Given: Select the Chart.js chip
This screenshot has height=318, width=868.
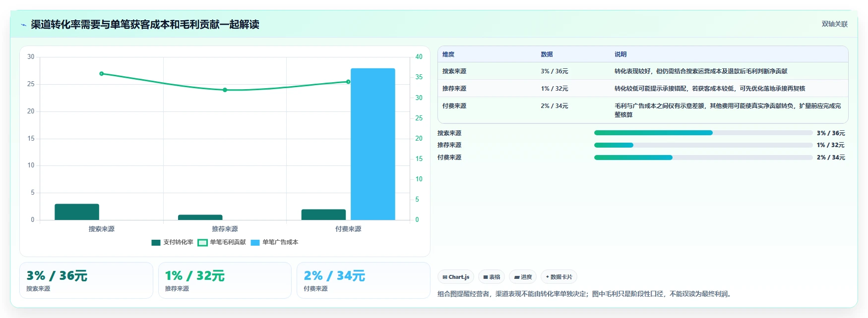Looking at the screenshot, I should pos(456,277).
